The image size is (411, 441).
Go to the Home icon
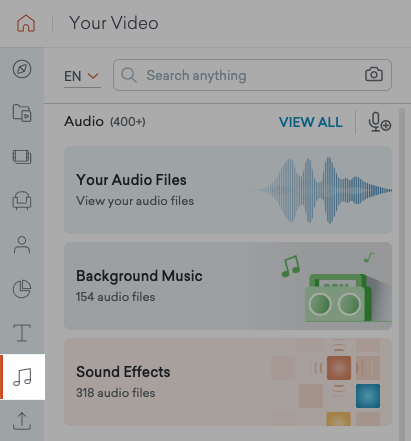pyautogui.click(x=26, y=23)
